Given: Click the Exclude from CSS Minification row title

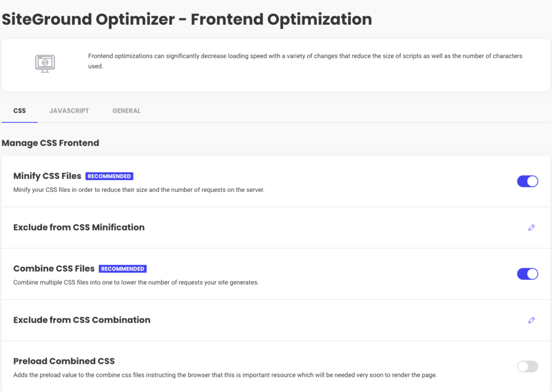Looking at the screenshot, I should click(x=79, y=227).
